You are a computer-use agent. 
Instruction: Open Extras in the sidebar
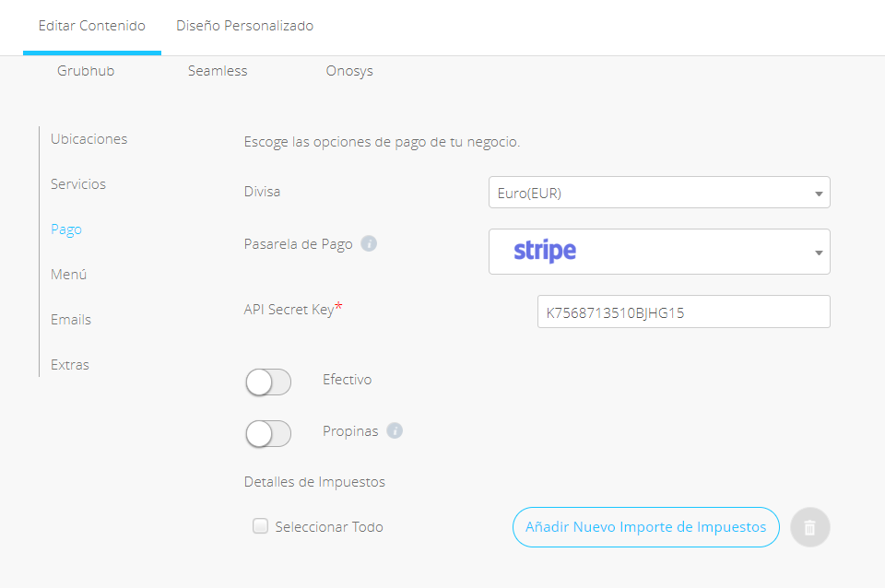tap(70, 365)
